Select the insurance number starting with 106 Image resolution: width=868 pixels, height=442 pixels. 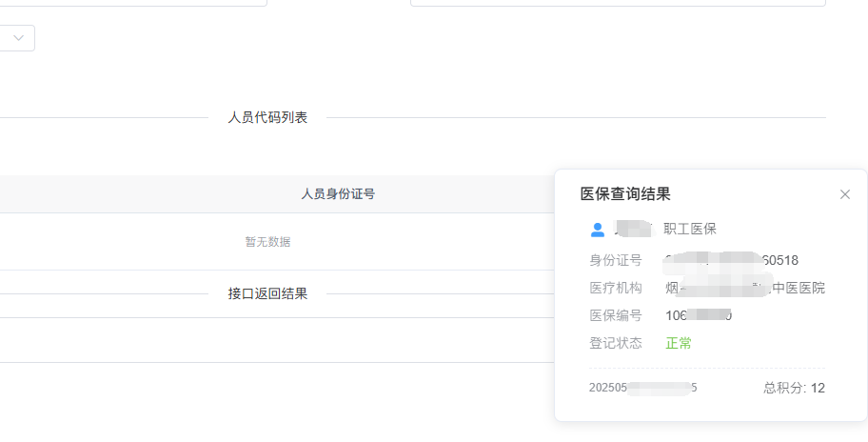pyautogui.click(x=699, y=315)
